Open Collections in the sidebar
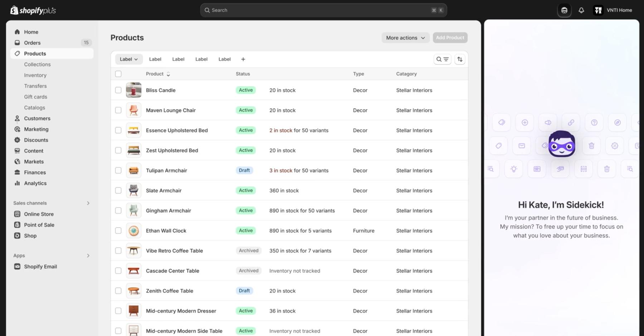The image size is (644, 336). [37, 64]
